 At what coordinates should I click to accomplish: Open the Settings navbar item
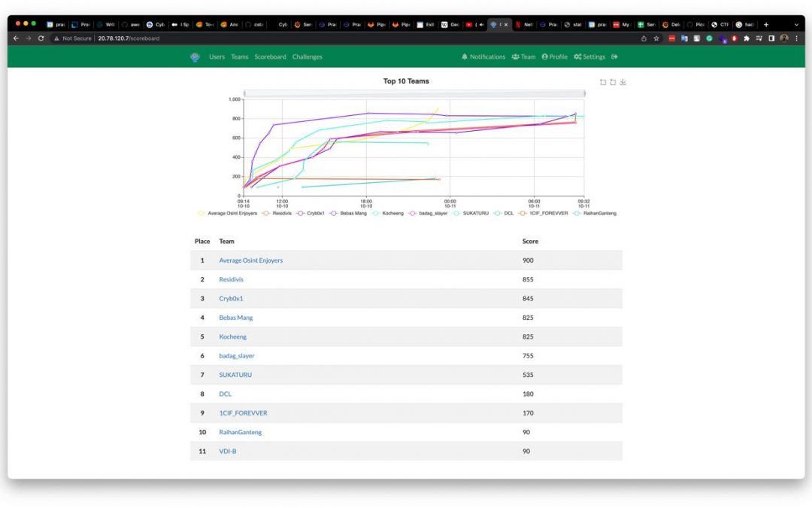coord(589,56)
